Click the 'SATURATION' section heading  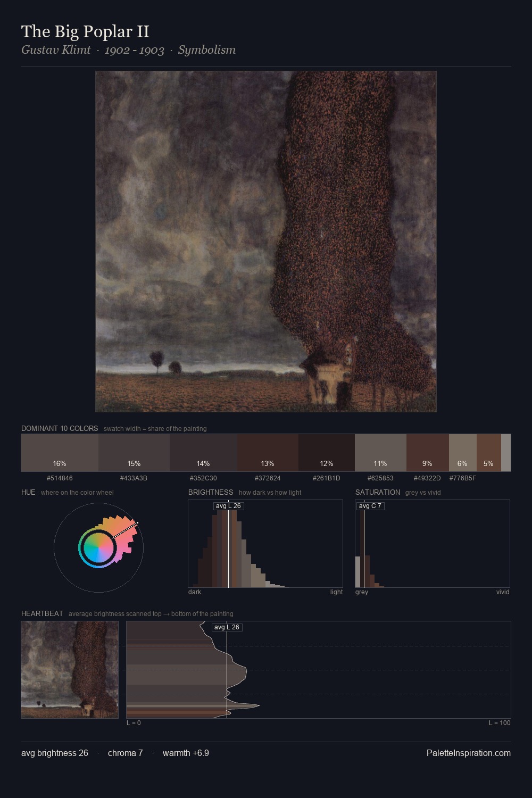click(x=378, y=492)
